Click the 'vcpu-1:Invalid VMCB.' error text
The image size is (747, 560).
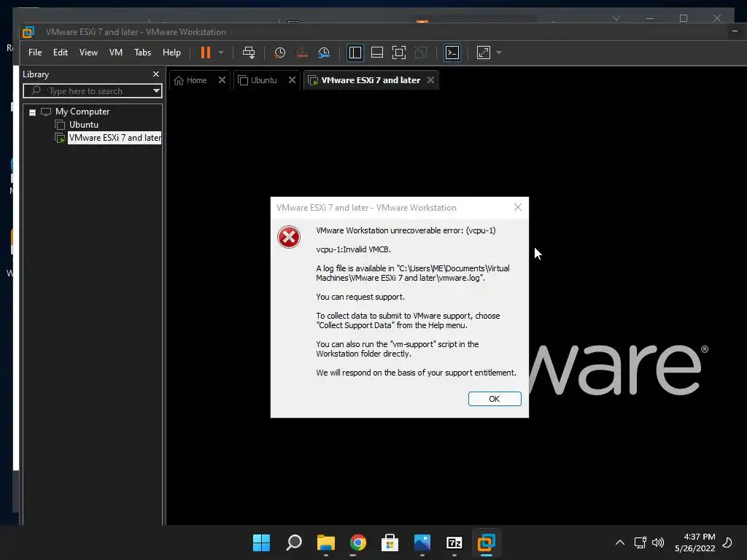coord(354,249)
